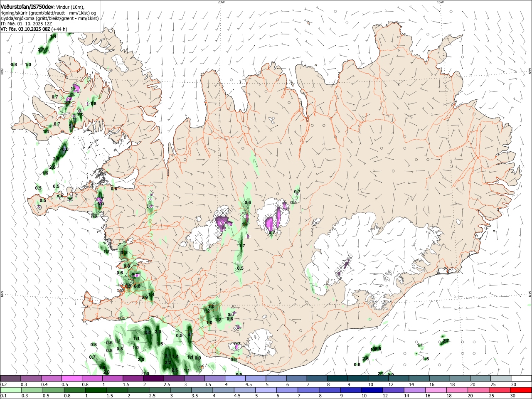Viewport: 532px width, 399px height.
Task: Pick the top-row legend swatch labeled 18
Action: [461, 379]
